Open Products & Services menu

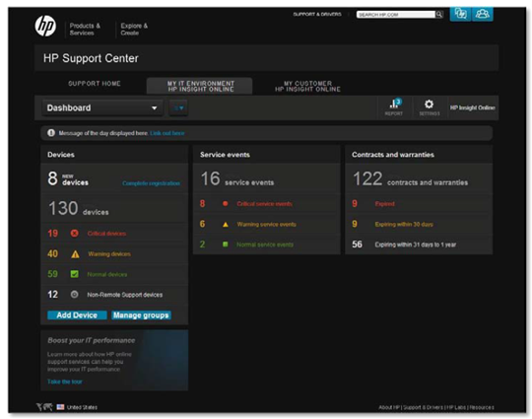pyautogui.click(x=85, y=30)
